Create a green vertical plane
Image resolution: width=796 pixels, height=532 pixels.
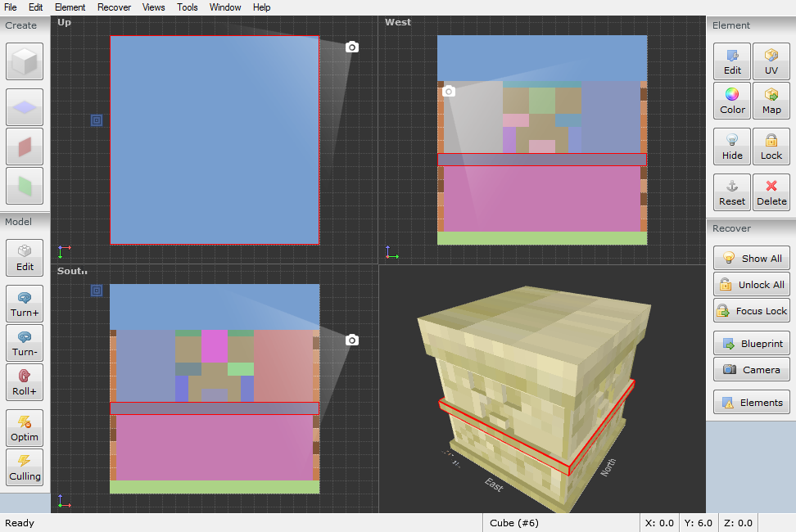tap(25, 186)
